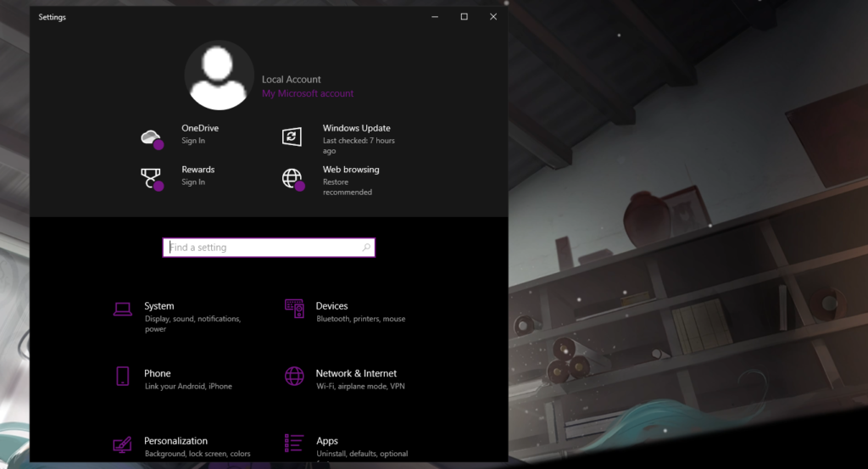This screenshot has width=868, height=469.
Task: Click 'Last checked: 7 hours ago' text
Action: (359, 146)
